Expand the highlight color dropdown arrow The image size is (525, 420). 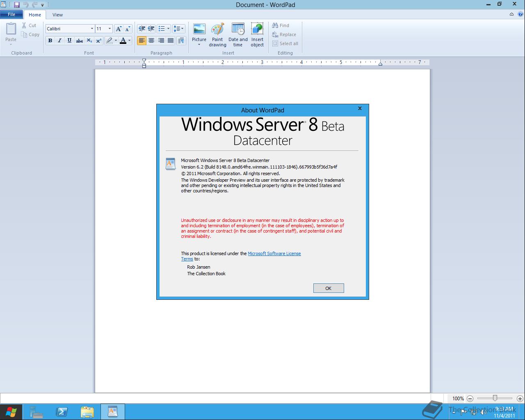tap(116, 41)
